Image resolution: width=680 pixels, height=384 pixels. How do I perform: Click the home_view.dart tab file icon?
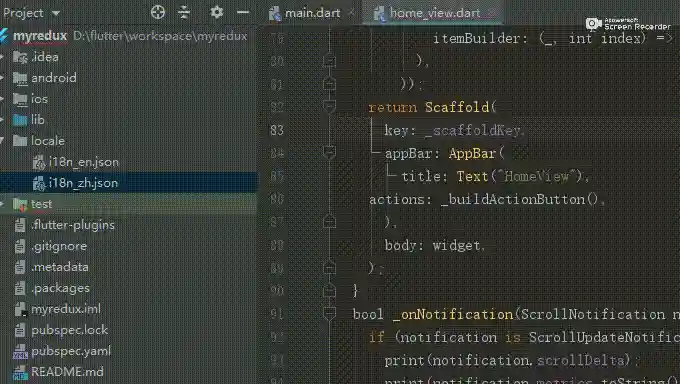pos(379,13)
